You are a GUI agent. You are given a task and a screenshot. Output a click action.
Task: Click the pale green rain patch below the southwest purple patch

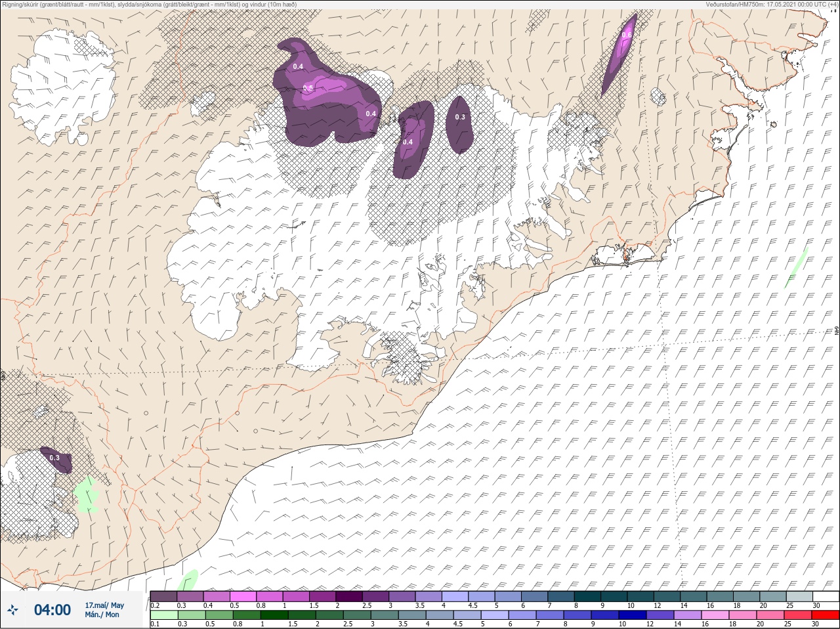[x=86, y=495]
